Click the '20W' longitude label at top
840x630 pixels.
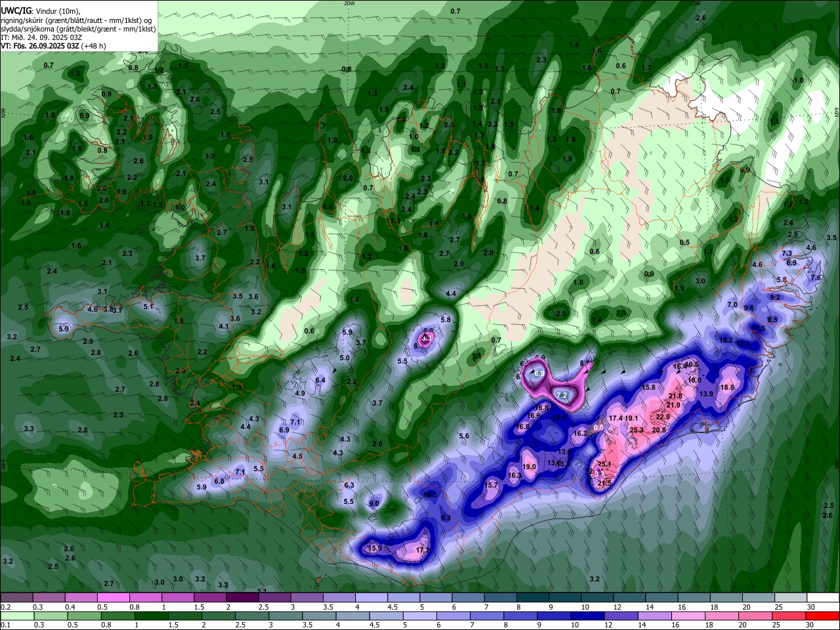point(349,3)
